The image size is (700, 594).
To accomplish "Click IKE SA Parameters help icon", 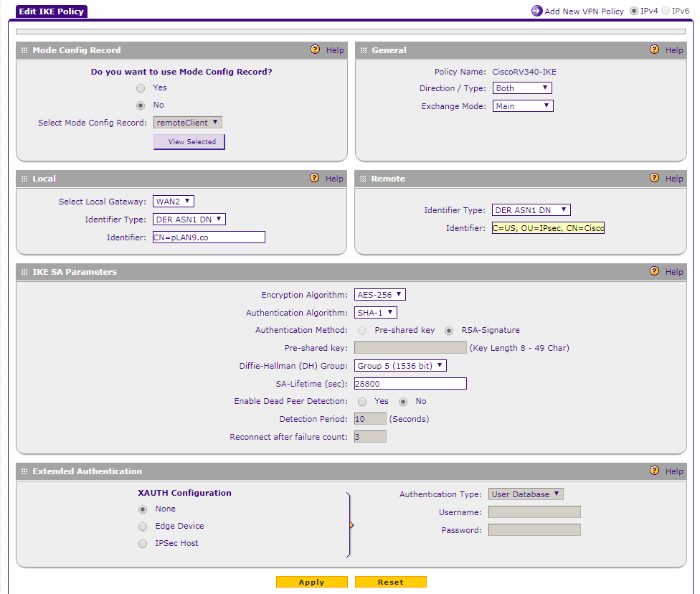I will click(654, 271).
